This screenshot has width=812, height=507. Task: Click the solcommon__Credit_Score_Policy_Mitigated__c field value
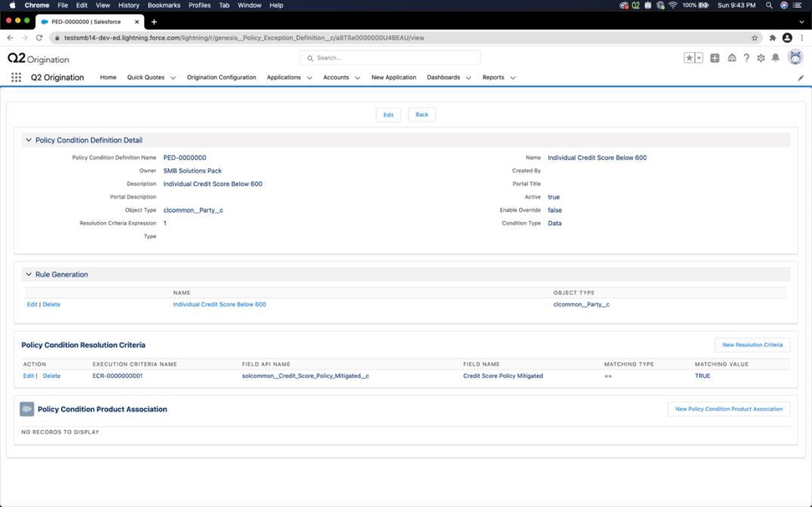tap(305, 376)
